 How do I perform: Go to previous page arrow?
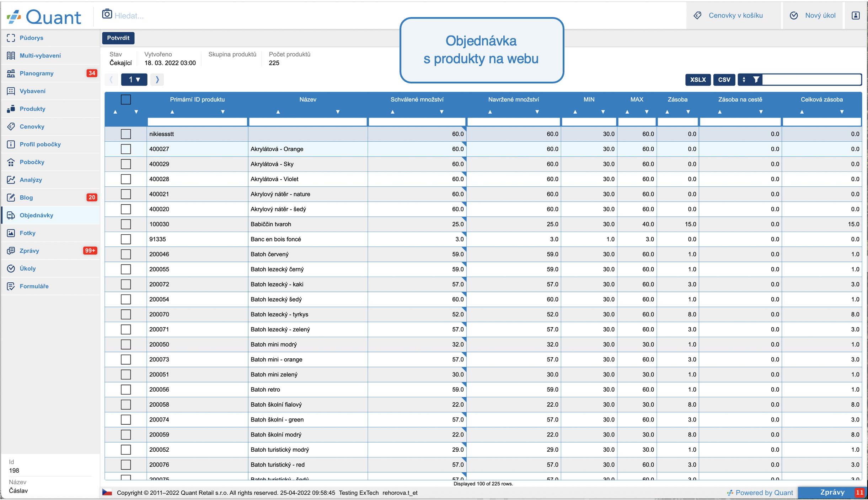(x=111, y=80)
